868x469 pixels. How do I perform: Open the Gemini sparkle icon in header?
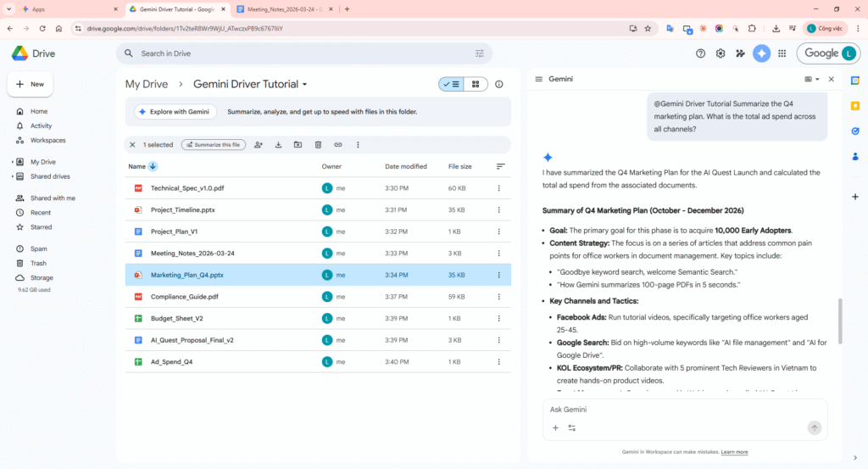(761, 53)
